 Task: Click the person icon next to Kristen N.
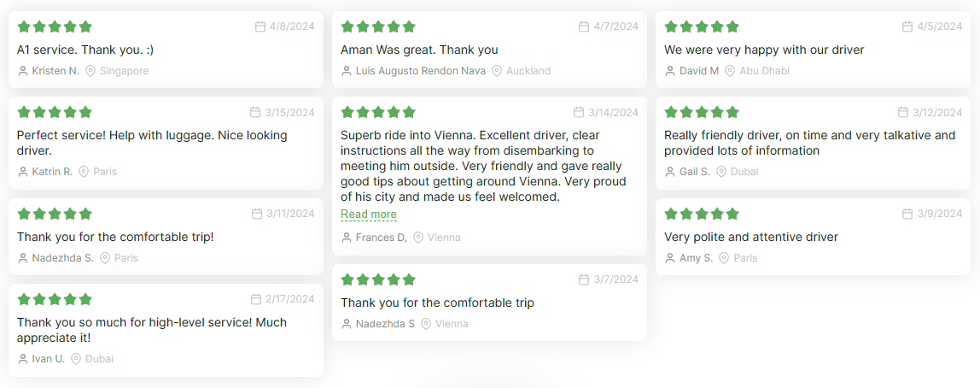[23, 71]
